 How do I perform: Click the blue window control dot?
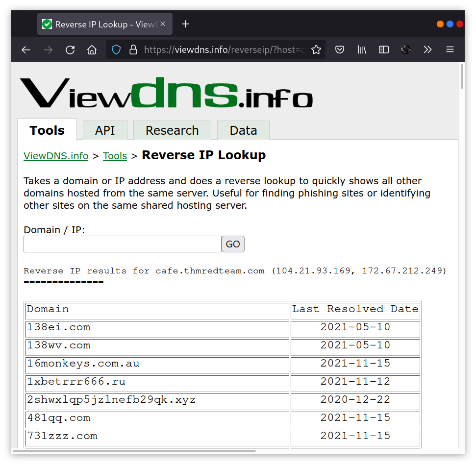[x=450, y=24]
